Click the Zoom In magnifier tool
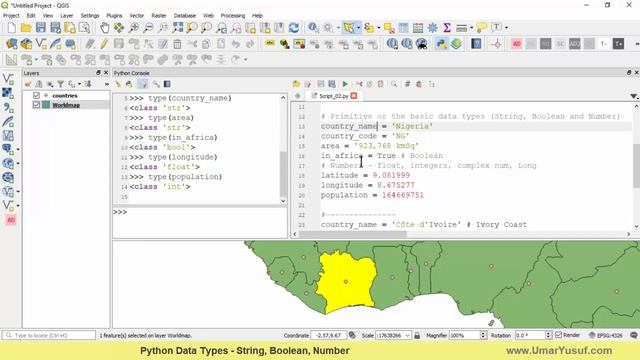 pyautogui.click(x=133, y=28)
